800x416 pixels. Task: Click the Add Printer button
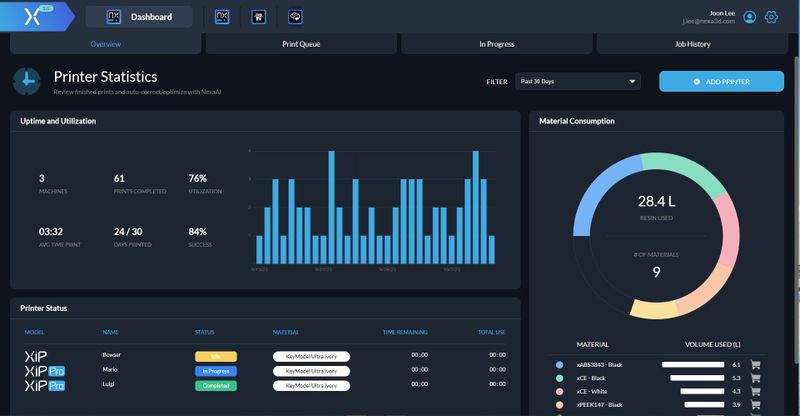coord(720,81)
